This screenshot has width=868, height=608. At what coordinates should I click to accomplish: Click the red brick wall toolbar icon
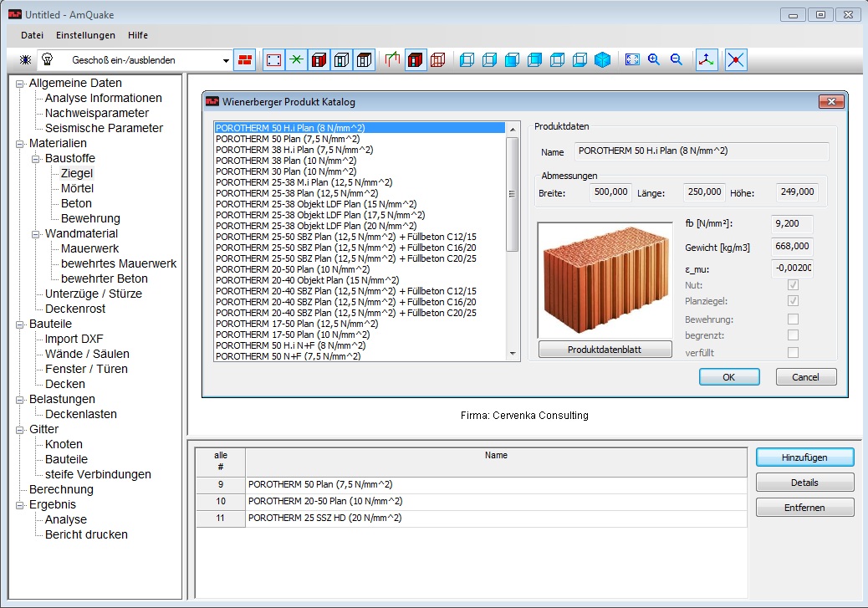[x=245, y=60]
